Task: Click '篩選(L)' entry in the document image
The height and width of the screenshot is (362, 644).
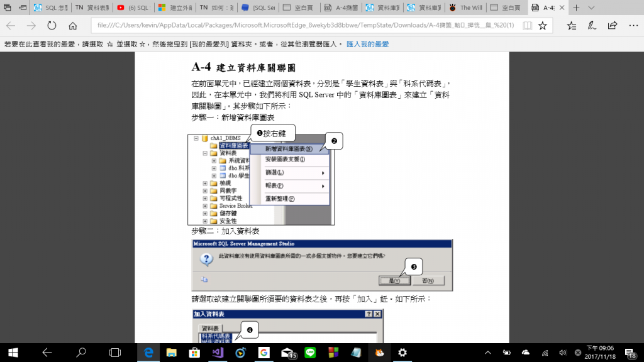Action: tap(274, 172)
